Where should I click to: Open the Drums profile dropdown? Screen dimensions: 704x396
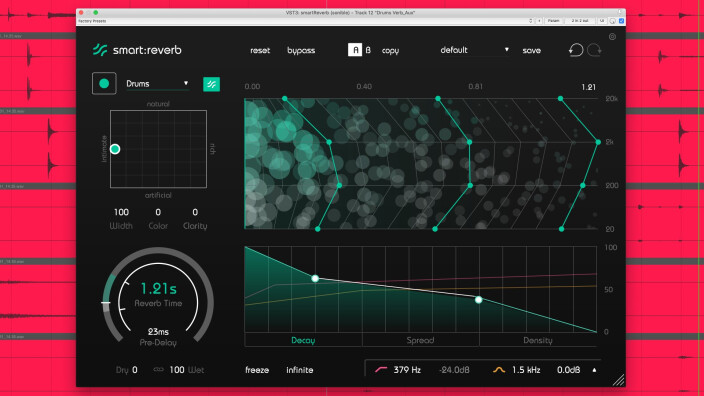(157, 84)
